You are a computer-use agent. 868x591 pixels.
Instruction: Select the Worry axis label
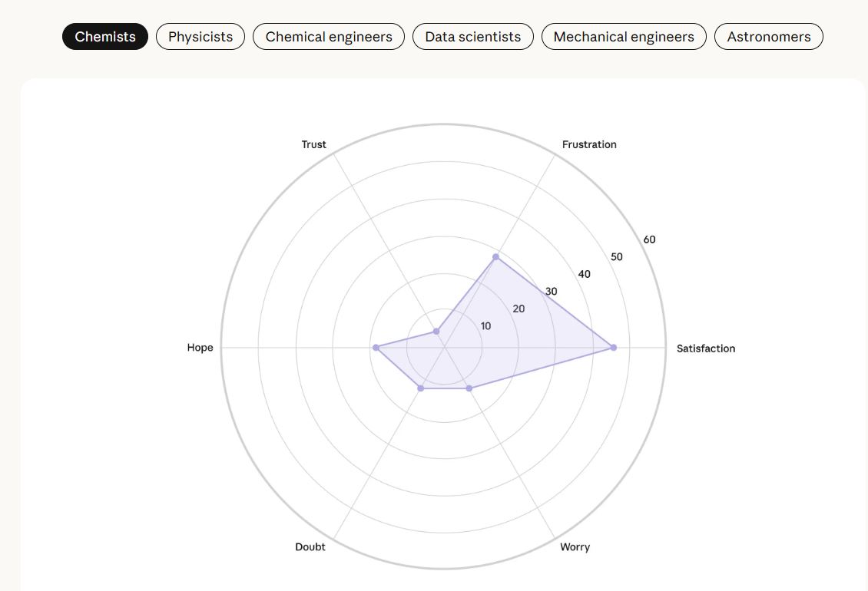[575, 547]
